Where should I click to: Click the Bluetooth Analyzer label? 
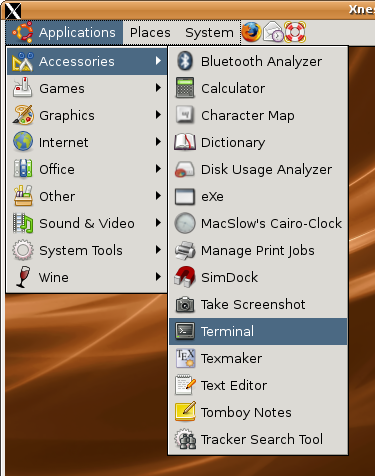[261, 62]
